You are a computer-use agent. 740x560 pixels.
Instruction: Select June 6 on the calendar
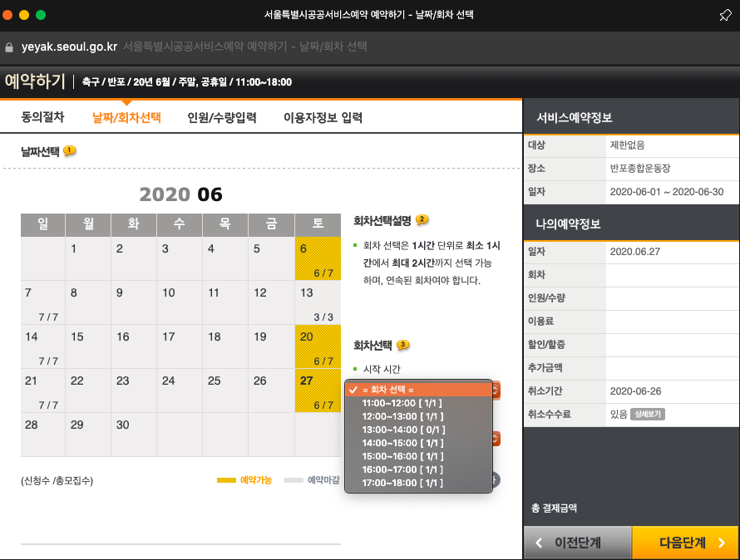click(x=318, y=258)
